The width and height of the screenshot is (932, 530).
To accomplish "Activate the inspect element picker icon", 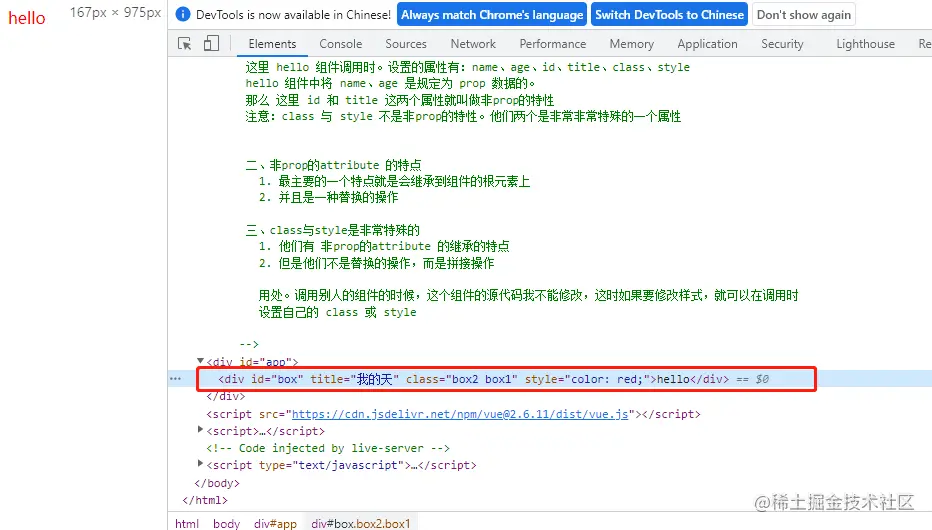I will point(185,43).
